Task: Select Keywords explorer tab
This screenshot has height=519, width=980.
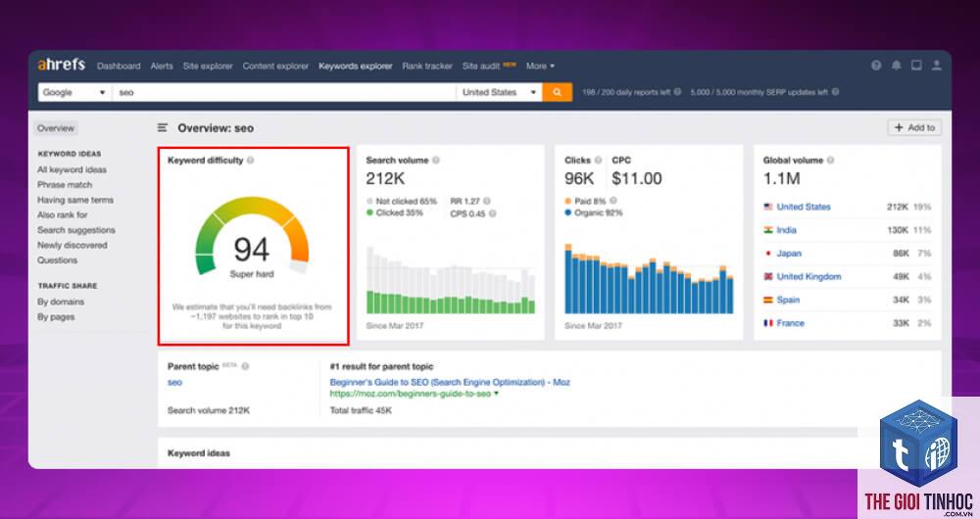Action: click(356, 66)
